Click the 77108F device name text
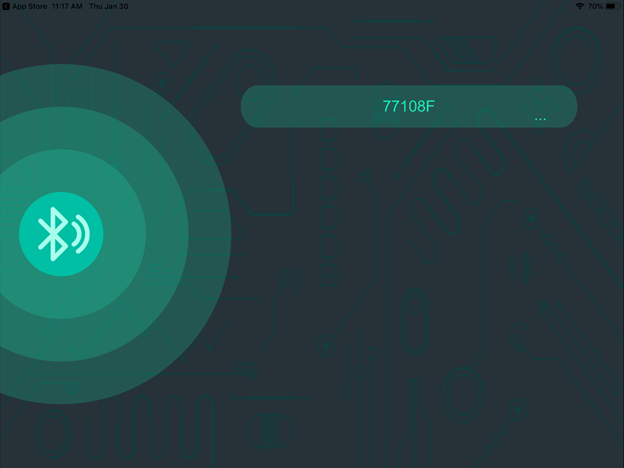 point(408,105)
